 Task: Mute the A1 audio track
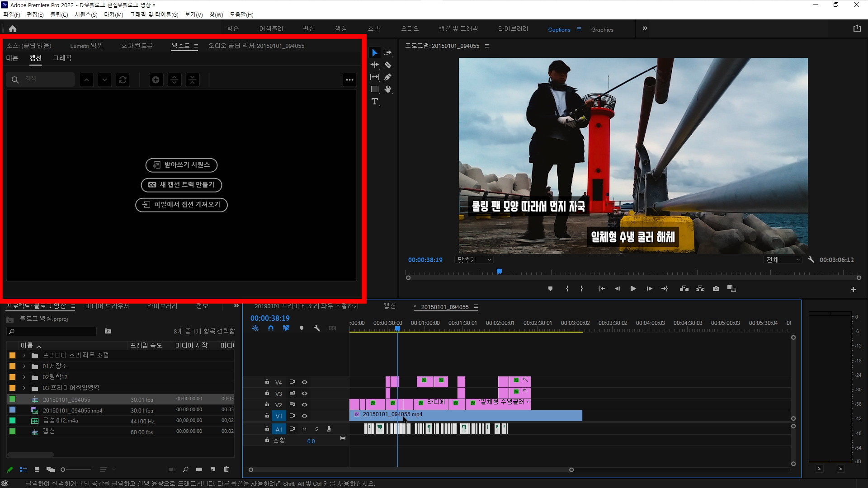click(304, 429)
